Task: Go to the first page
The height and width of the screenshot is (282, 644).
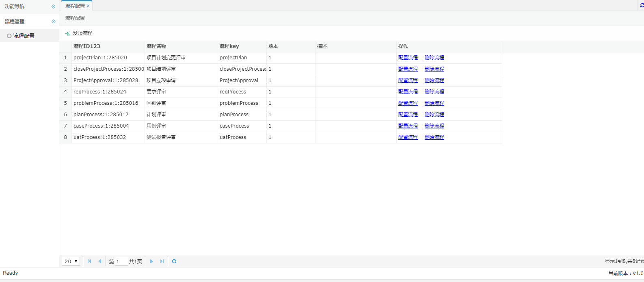Action: pyautogui.click(x=89, y=261)
